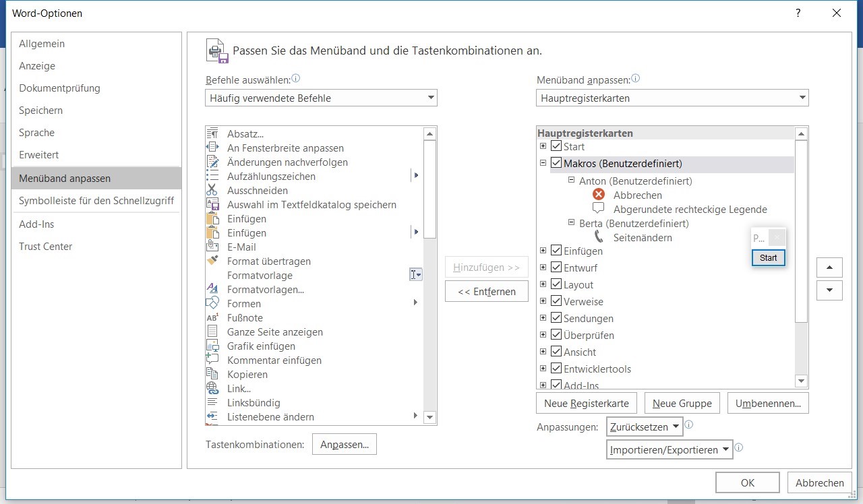
Task: Disable the Entwicklertools tab checkbox
Action: coord(556,369)
